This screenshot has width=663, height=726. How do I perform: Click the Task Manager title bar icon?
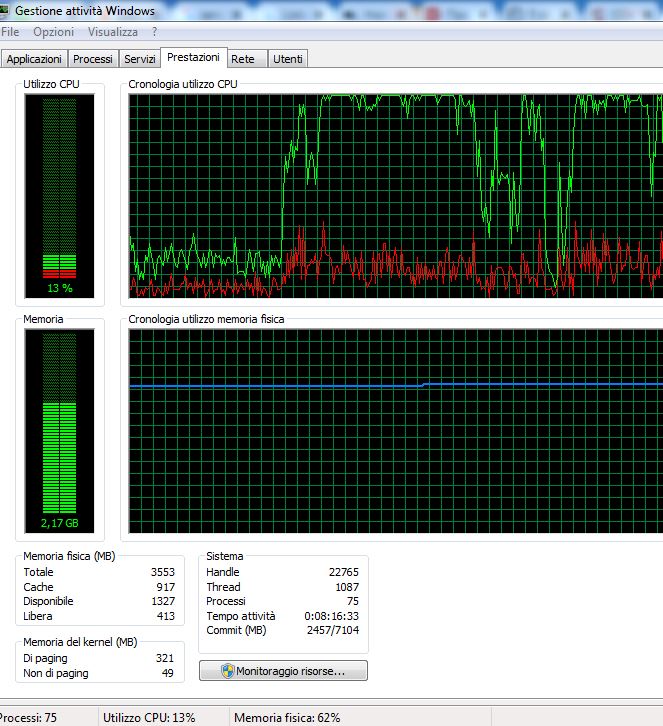[4, 10]
